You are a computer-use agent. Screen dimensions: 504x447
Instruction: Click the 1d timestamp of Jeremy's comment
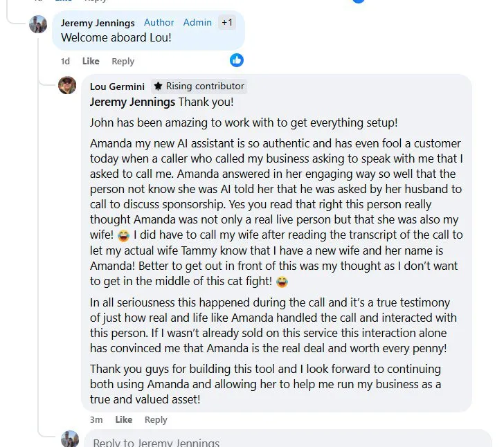(65, 61)
